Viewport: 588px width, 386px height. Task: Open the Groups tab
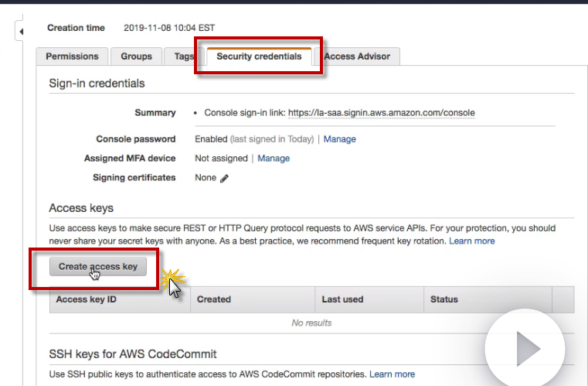point(136,56)
